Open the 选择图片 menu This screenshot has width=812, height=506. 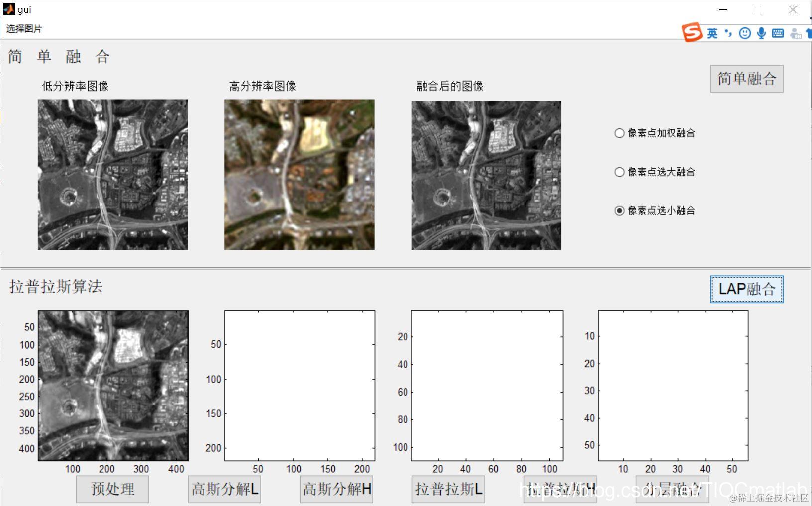[x=24, y=29]
